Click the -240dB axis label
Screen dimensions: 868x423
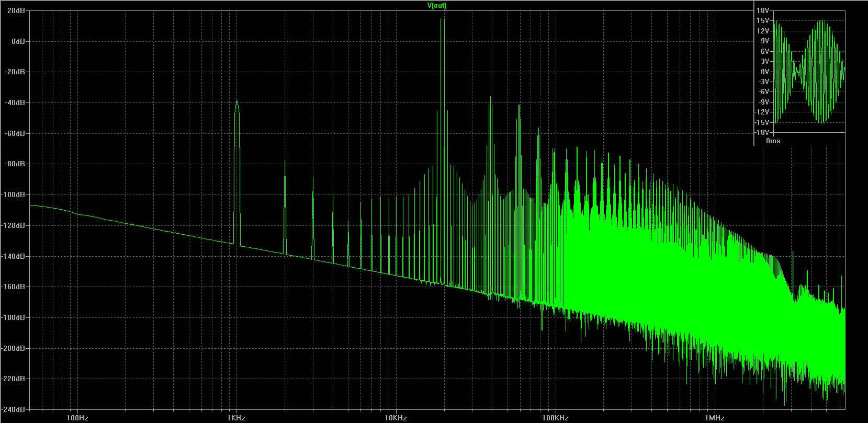14,409
